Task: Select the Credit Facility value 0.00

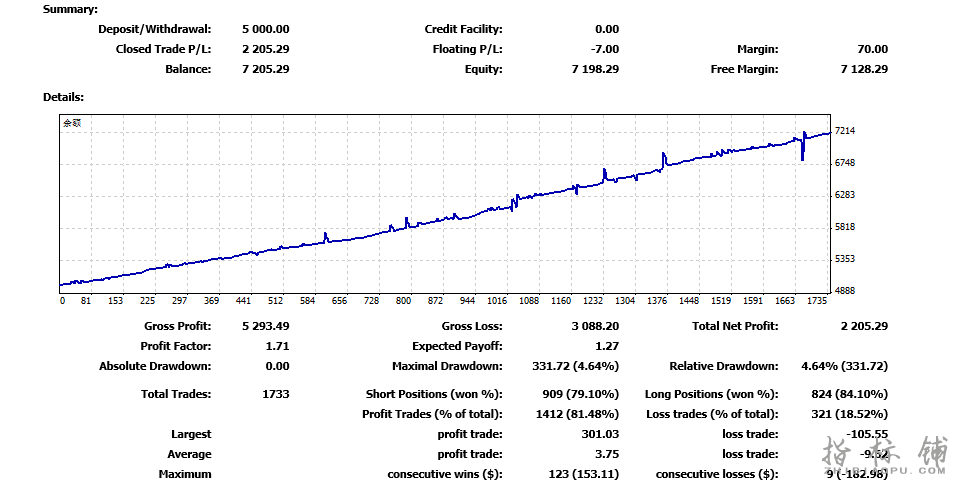Action: [607, 29]
